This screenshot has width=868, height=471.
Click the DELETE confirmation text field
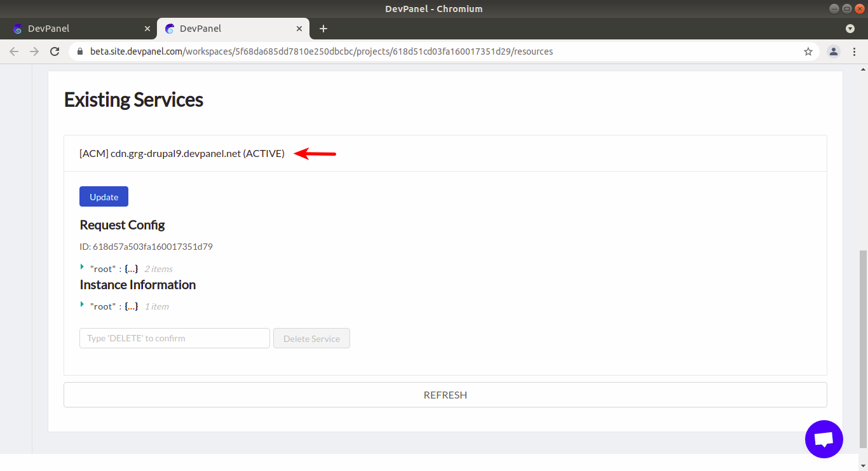174,338
